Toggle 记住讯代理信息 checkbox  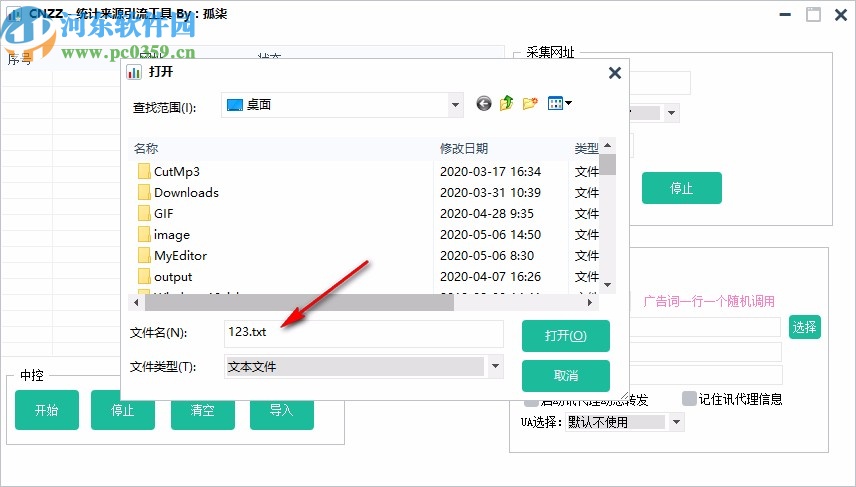(x=689, y=399)
